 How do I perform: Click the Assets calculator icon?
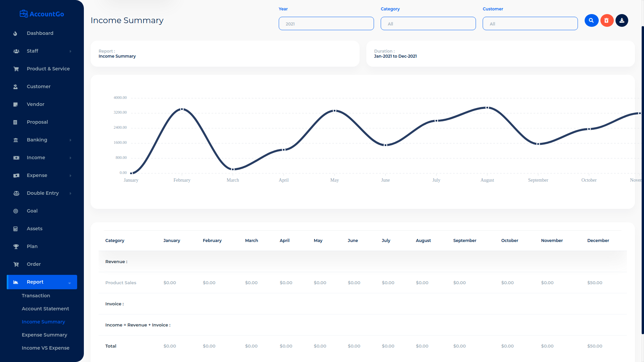15,229
